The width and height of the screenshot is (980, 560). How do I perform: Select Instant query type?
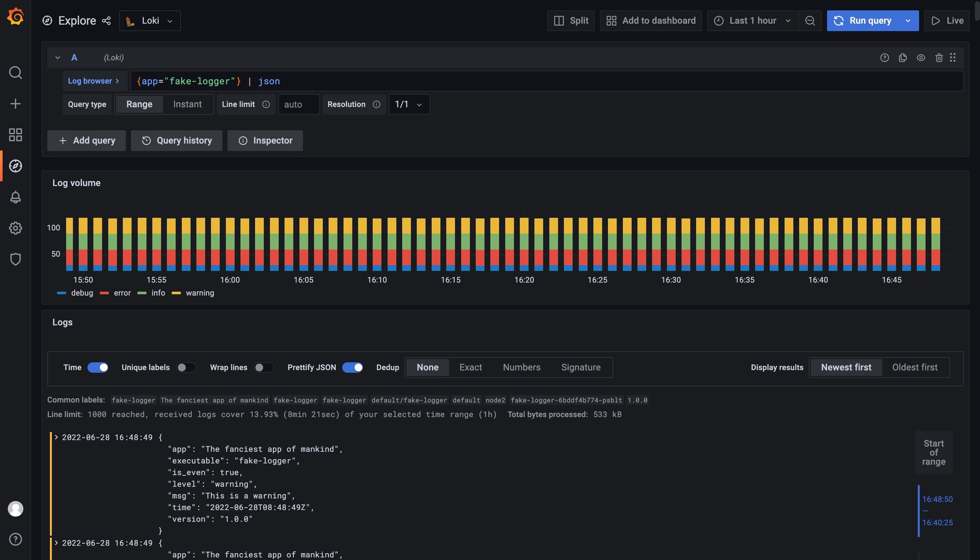click(187, 104)
